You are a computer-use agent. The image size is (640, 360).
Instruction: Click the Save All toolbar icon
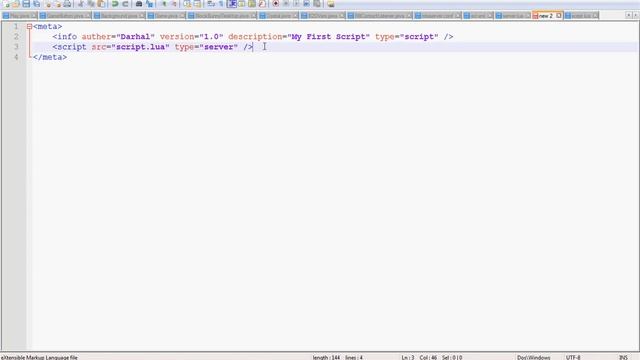[37, 4]
